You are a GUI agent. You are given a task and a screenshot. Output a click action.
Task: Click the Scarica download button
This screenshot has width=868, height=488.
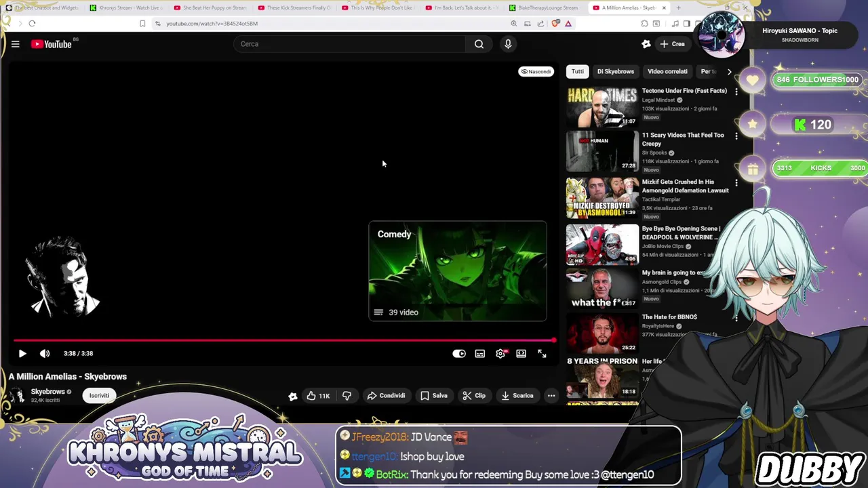click(517, 396)
